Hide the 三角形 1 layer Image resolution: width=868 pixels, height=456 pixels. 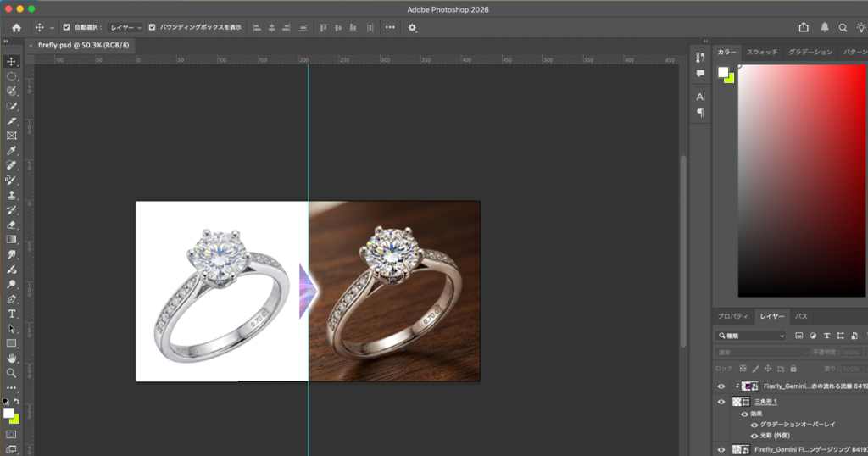pyautogui.click(x=721, y=402)
